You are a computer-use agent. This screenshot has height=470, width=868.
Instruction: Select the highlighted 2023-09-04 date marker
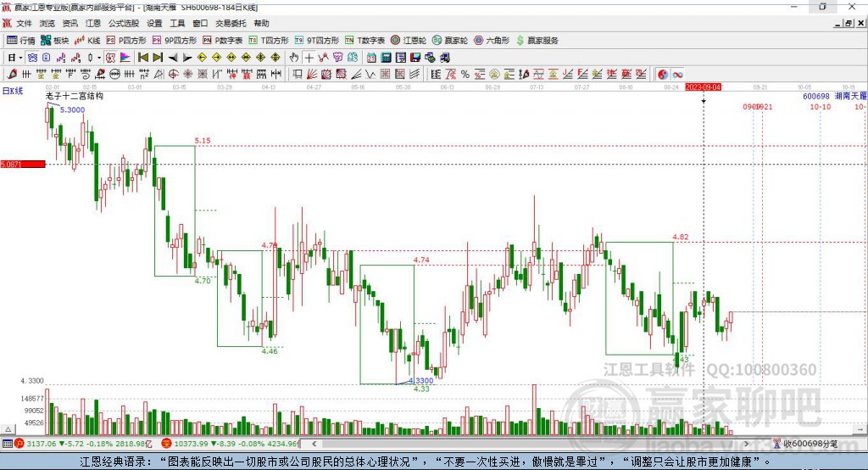703,87
